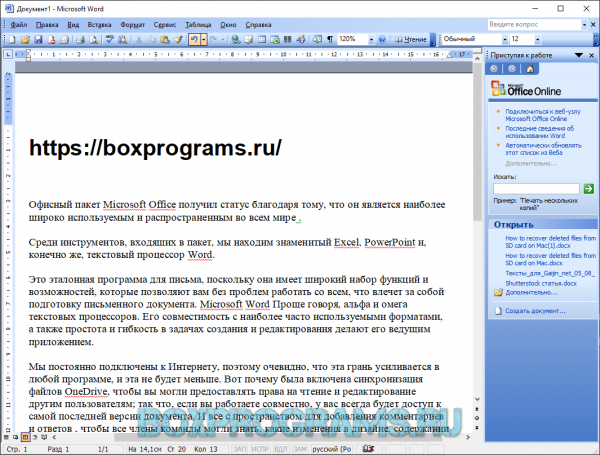Image resolution: width=600 pixels, height=455 pixels.
Task: Open Word Help with the question icon
Action: coord(382,39)
